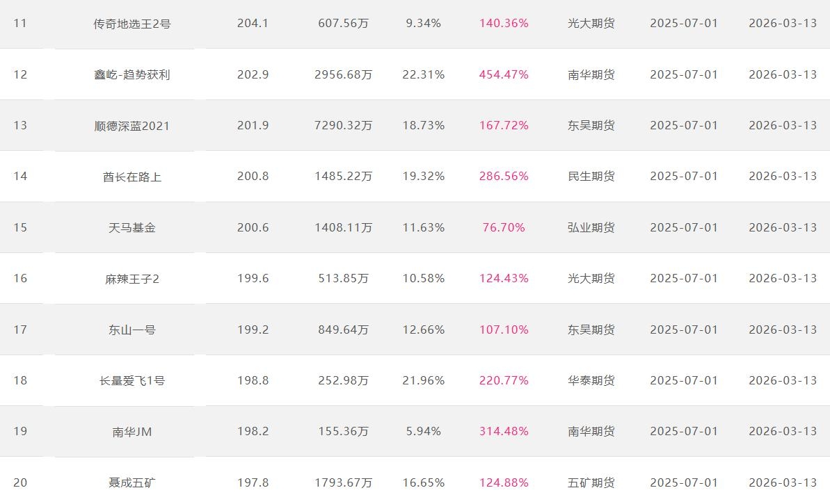Select the 76.70% return value

point(504,227)
